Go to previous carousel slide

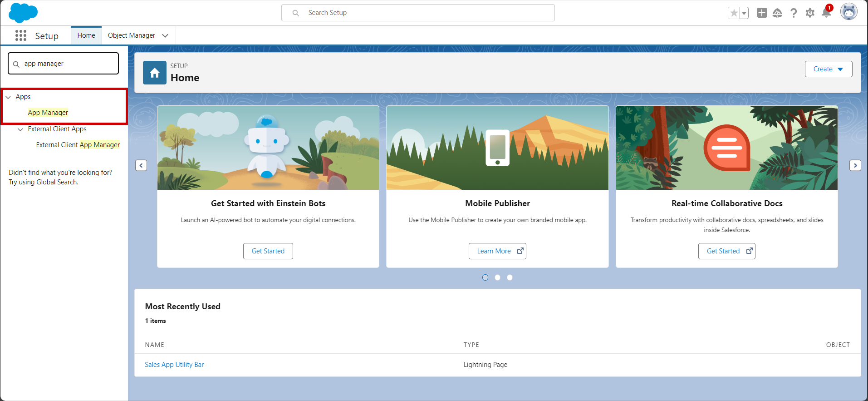coord(141,165)
